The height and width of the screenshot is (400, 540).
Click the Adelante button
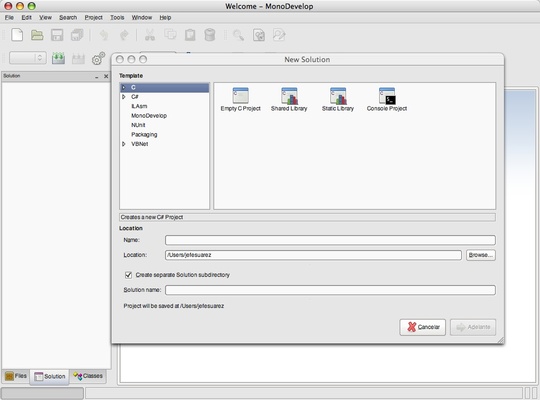pyautogui.click(x=473, y=327)
